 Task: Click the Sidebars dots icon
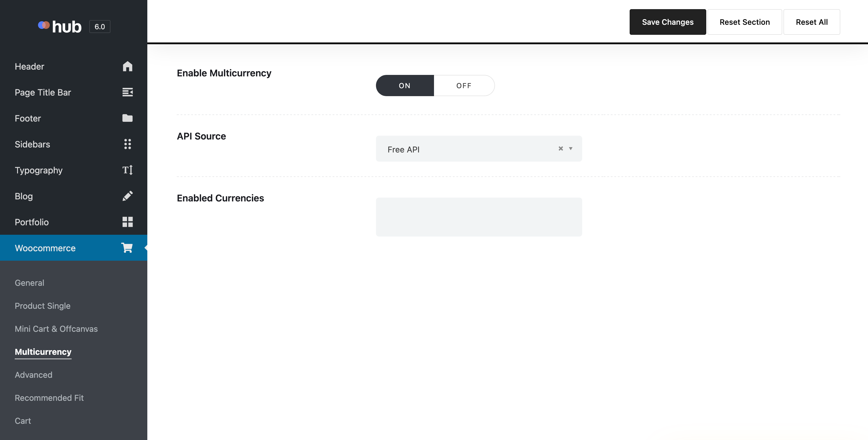coord(127,144)
